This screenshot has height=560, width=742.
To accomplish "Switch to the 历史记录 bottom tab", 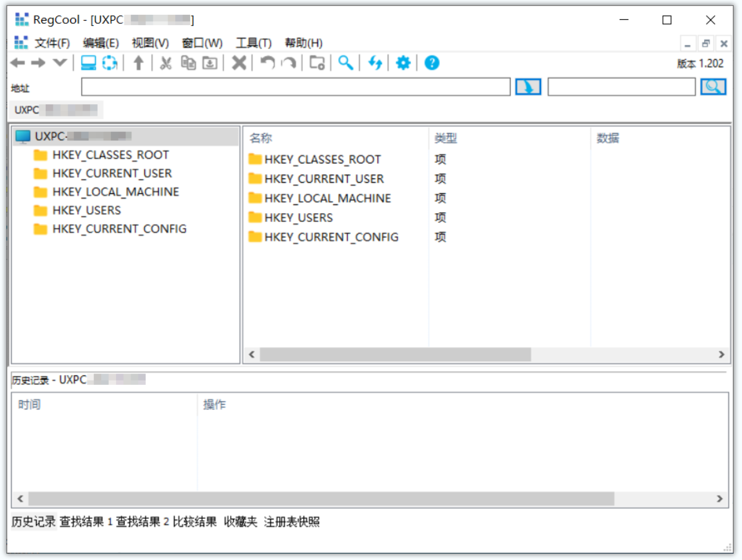I will pyautogui.click(x=33, y=521).
